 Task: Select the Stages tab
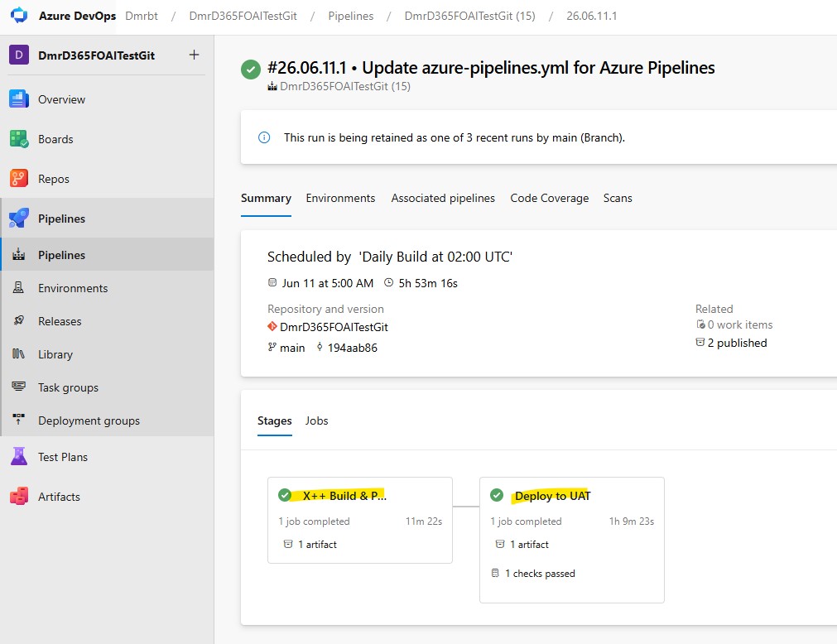(x=274, y=421)
